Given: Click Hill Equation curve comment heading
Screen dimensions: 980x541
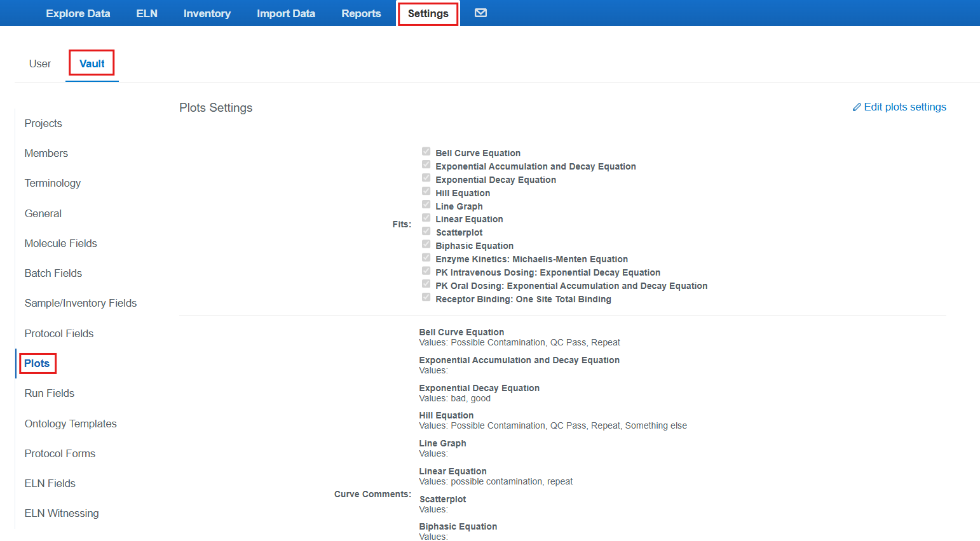Looking at the screenshot, I should (x=446, y=415).
